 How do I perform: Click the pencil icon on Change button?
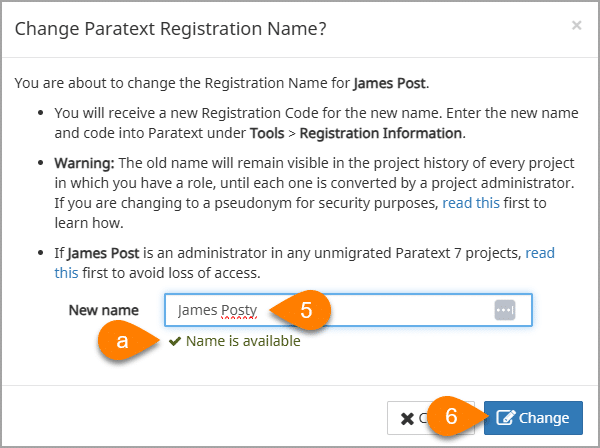505,418
